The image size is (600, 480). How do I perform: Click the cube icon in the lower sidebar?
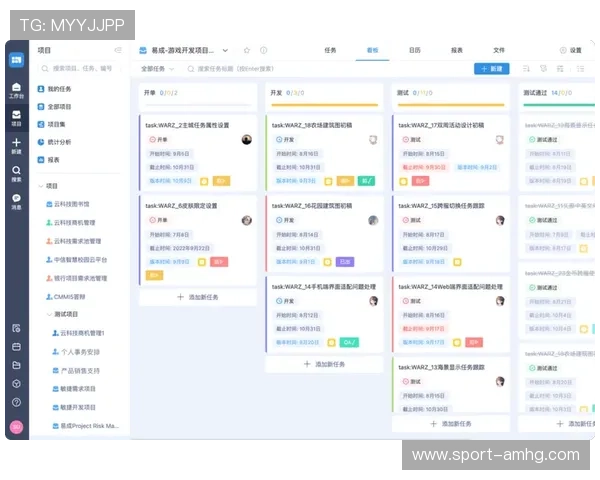[x=16, y=384]
